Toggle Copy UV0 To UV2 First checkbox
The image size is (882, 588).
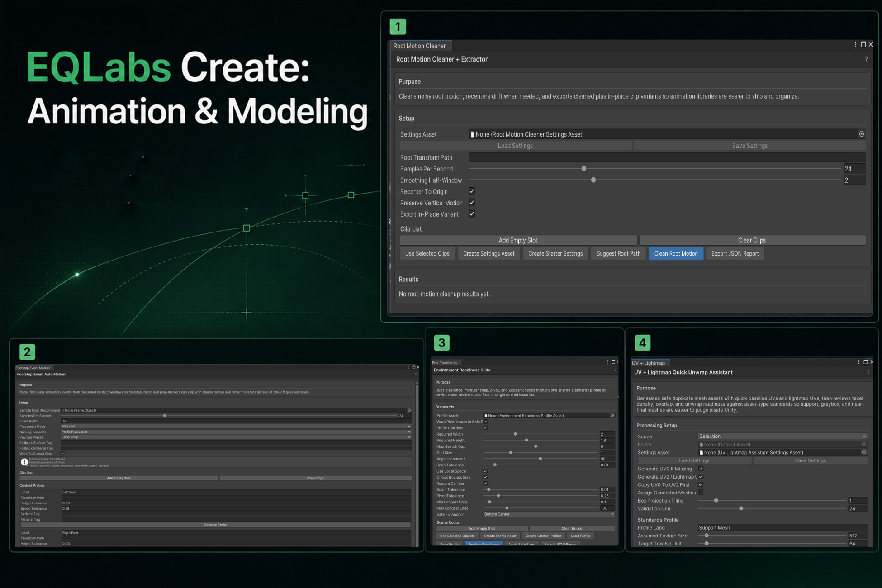click(x=701, y=484)
